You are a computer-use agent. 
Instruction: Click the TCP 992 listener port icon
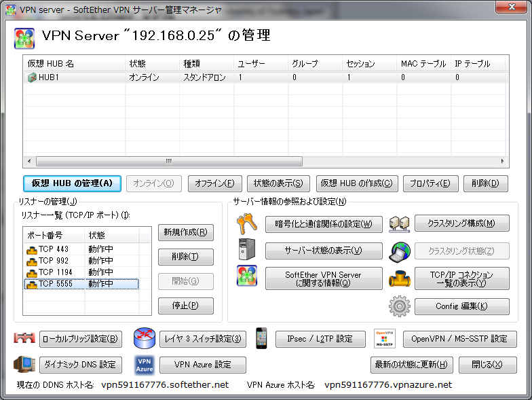click(31, 261)
